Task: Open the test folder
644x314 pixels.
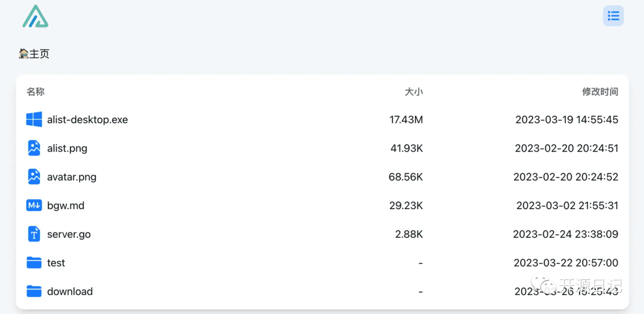Action: (56, 263)
